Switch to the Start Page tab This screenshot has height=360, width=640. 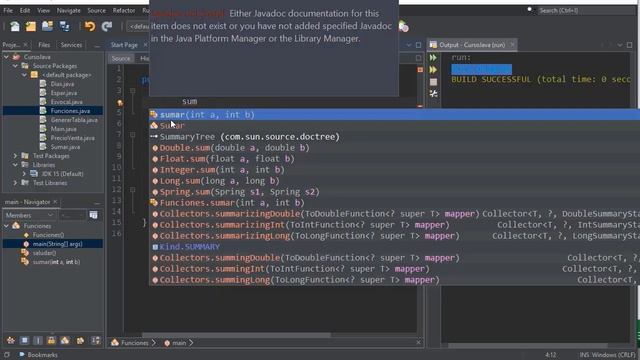(x=124, y=45)
